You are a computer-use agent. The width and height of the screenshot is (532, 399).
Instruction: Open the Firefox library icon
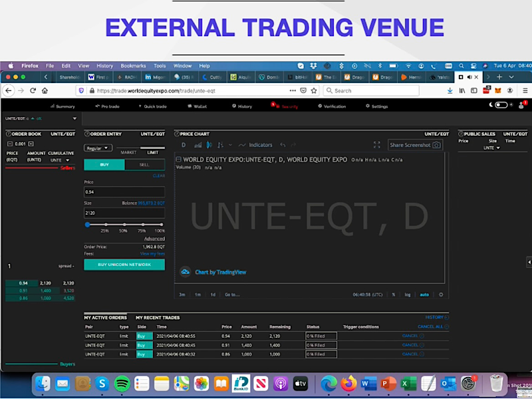coord(462,90)
